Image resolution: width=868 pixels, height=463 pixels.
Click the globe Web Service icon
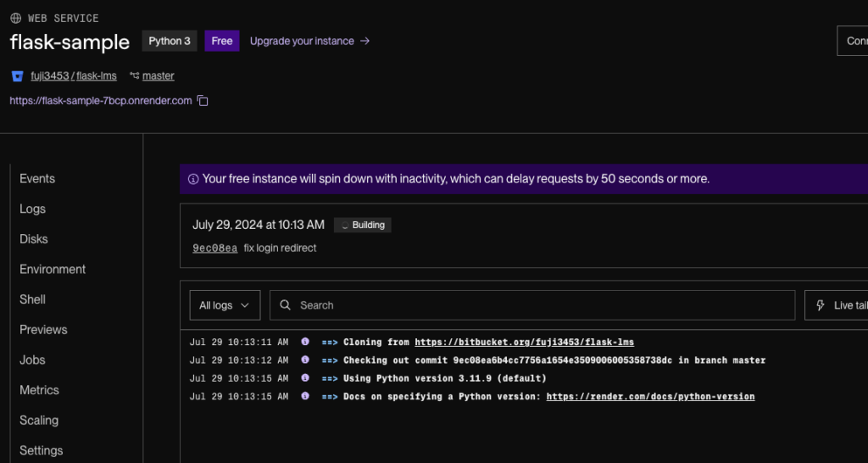click(x=16, y=18)
